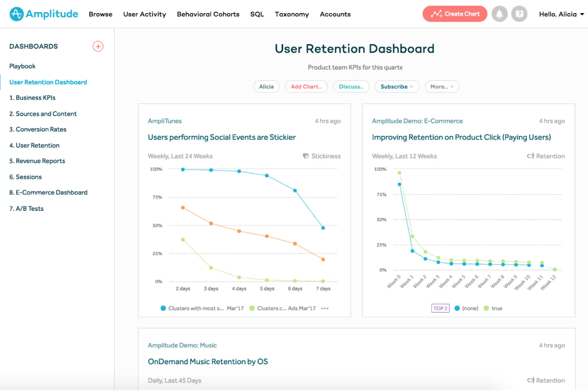The width and height of the screenshot is (588, 392).
Task: Open the notifications bell icon
Action: coord(499,14)
